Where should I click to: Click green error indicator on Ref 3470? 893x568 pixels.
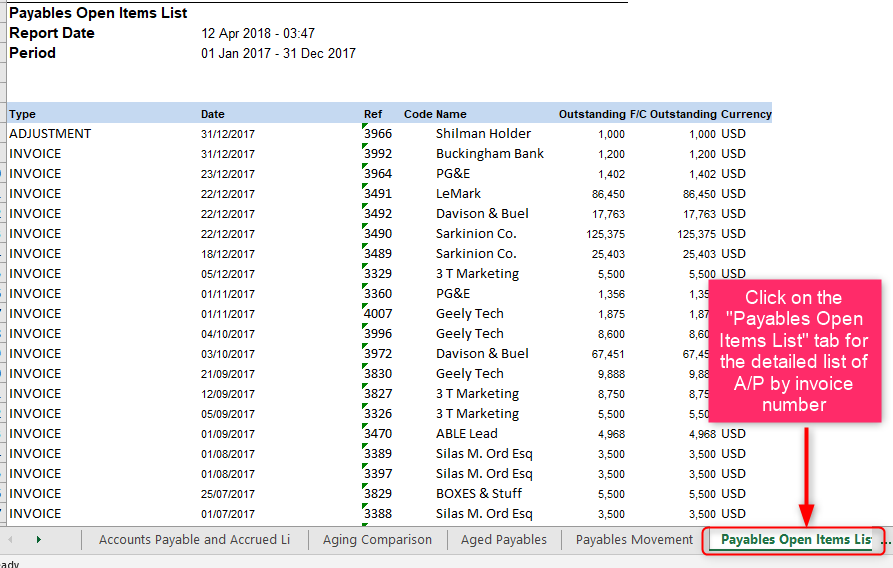pos(365,427)
